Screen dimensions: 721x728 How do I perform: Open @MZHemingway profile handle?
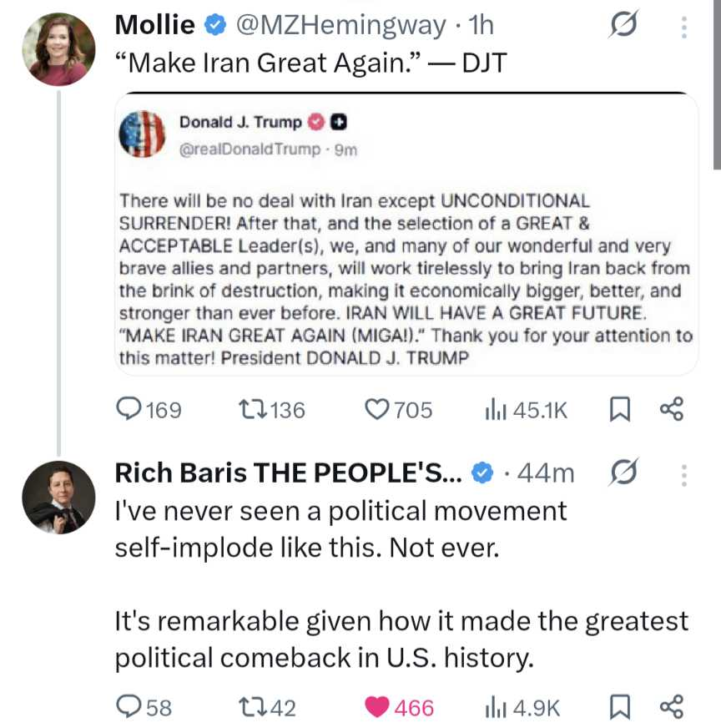(x=340, y=25)
